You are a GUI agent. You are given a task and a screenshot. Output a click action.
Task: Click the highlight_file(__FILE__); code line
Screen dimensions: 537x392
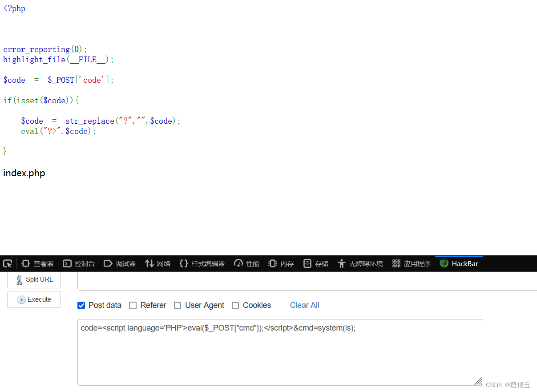[x=59, y=60]
